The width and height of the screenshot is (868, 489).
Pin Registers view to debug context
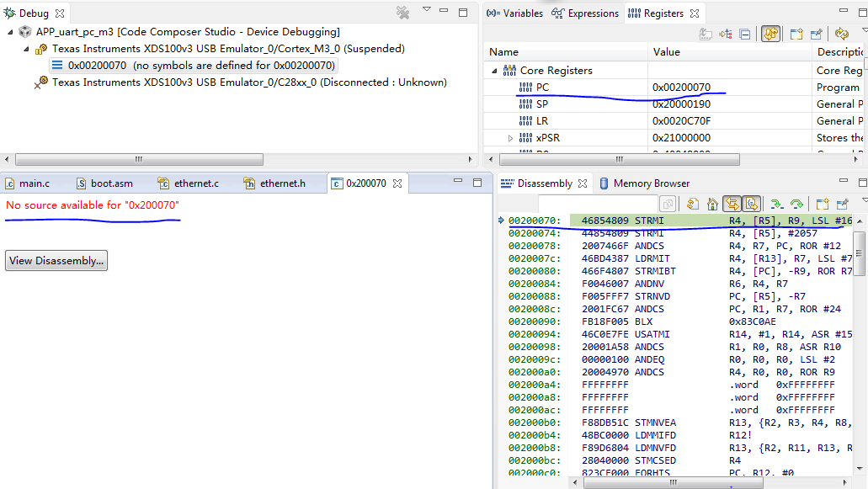point(817,34)
